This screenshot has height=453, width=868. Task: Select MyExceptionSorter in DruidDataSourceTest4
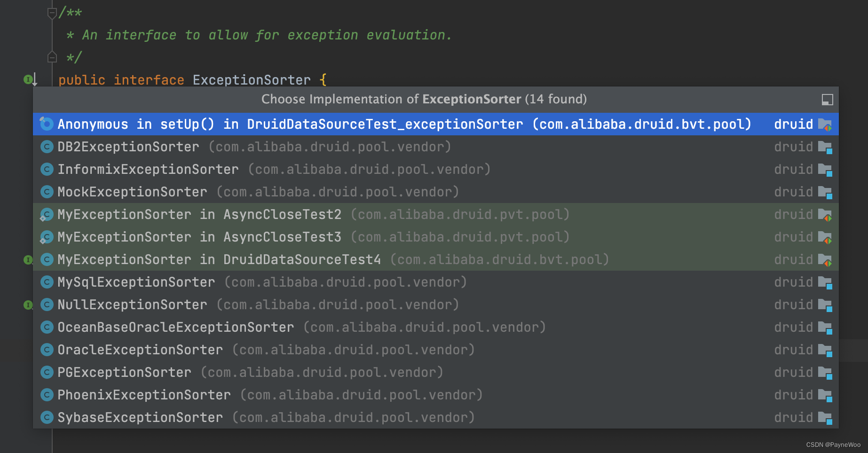click(x=435, y=259)
